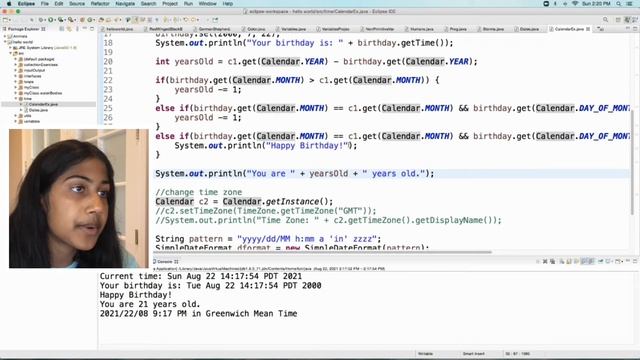Expand the Animals project
This screenshot has width=640, height=360.
tap(5, 36)
